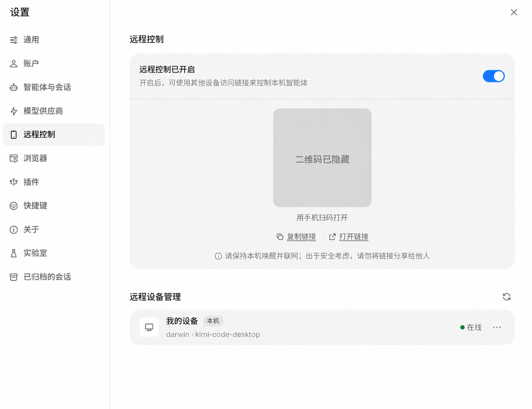Image resolution: width=532 pixels, height=409 pixels.
Task: Click the 插件 plugin icon
Action: (14, 182)
